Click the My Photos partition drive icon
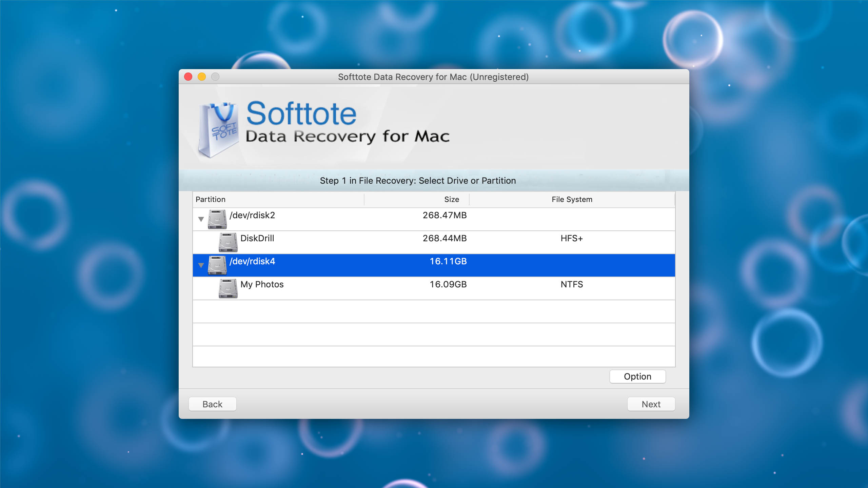This screenshot has height=488, width=868. tap(228, 288)
